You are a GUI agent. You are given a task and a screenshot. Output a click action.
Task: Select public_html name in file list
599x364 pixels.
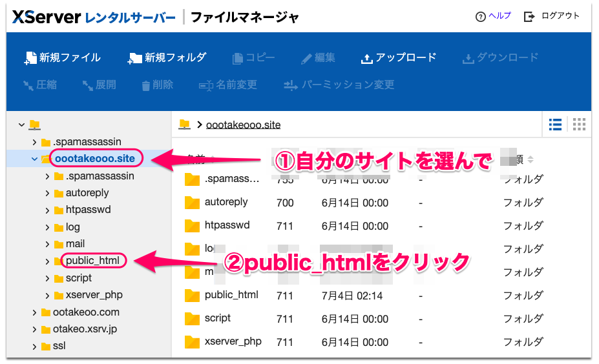pos(231,295)
